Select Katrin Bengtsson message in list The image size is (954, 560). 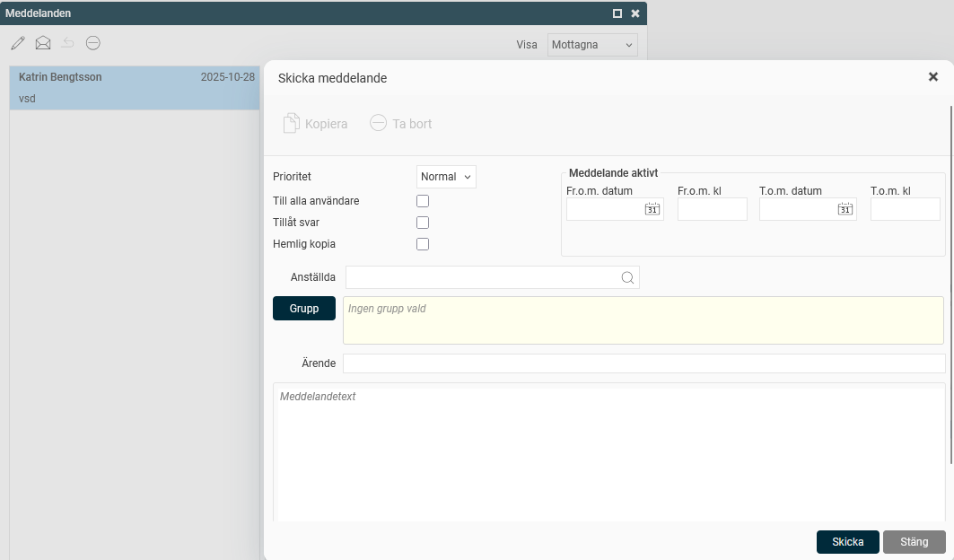click(x=135, y=88)
